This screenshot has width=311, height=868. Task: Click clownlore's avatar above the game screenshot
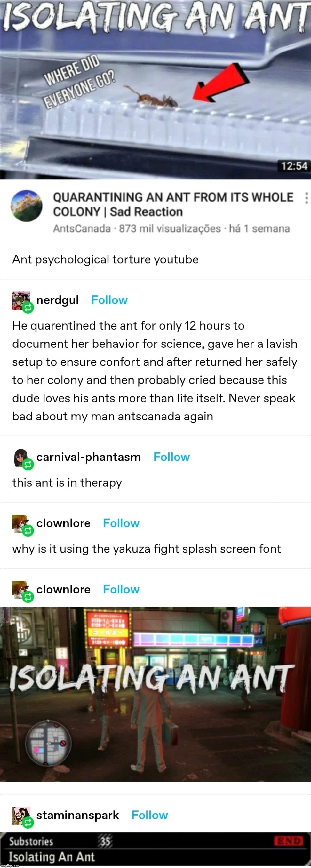tap(21, 590)
